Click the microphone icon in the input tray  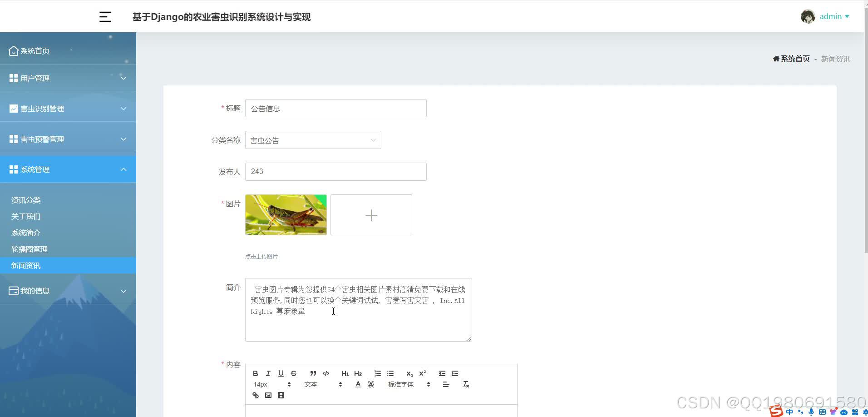pyautogui.click(x=811, y=412)
